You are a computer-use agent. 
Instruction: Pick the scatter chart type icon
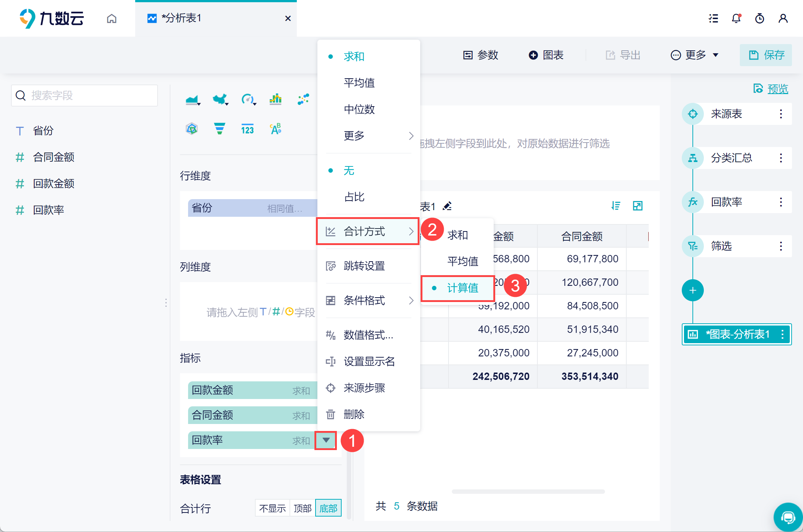click(303, 99)
